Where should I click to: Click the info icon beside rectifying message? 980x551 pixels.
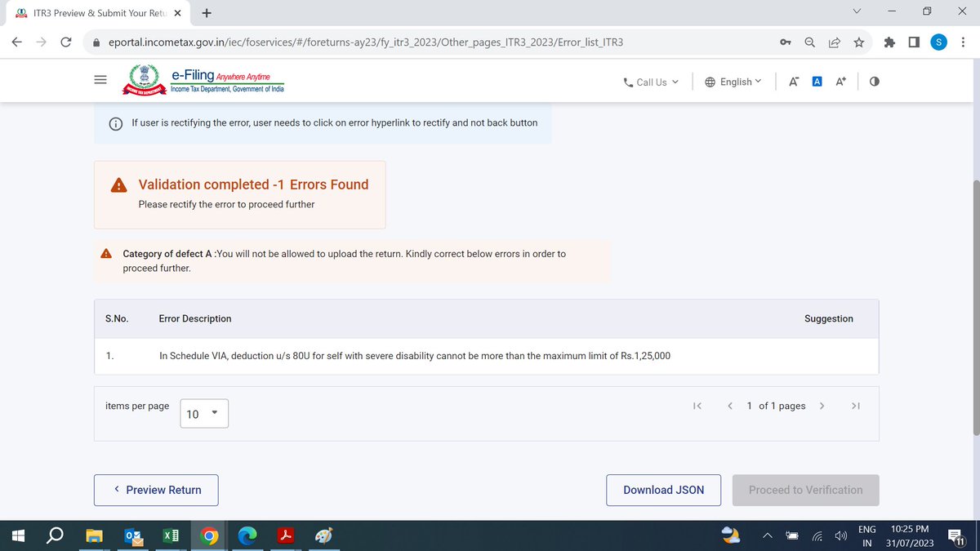(116, 123)
